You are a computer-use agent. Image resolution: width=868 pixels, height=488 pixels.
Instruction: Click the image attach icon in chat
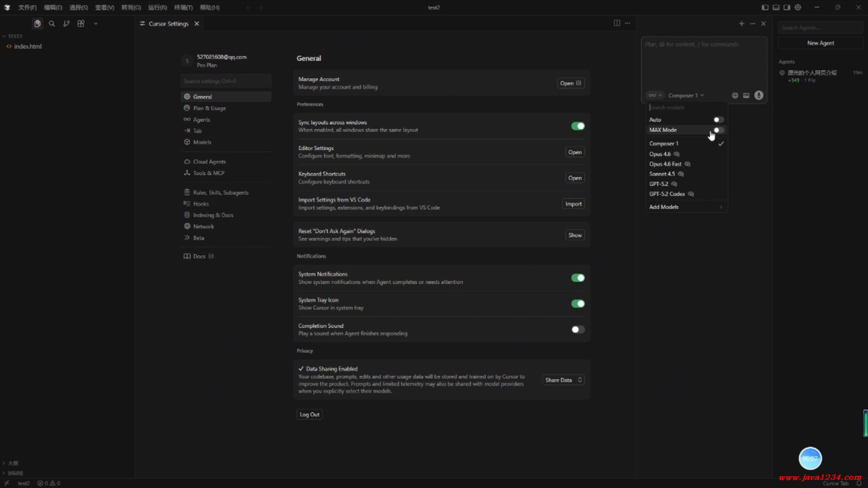pos(746,95)
